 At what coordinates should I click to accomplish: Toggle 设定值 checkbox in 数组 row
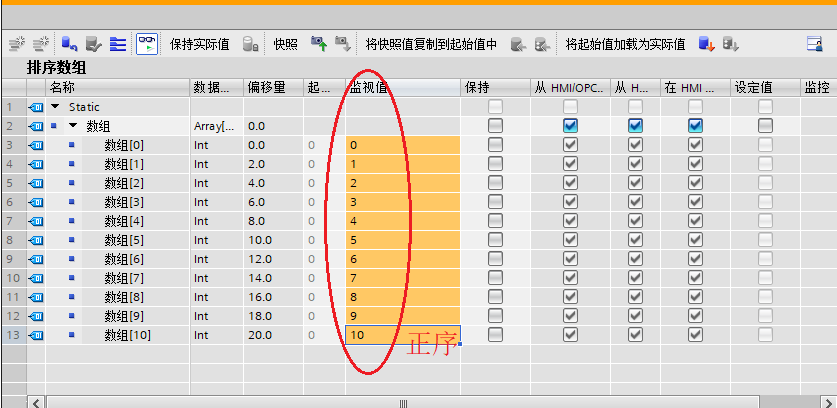tap(765, 126)
